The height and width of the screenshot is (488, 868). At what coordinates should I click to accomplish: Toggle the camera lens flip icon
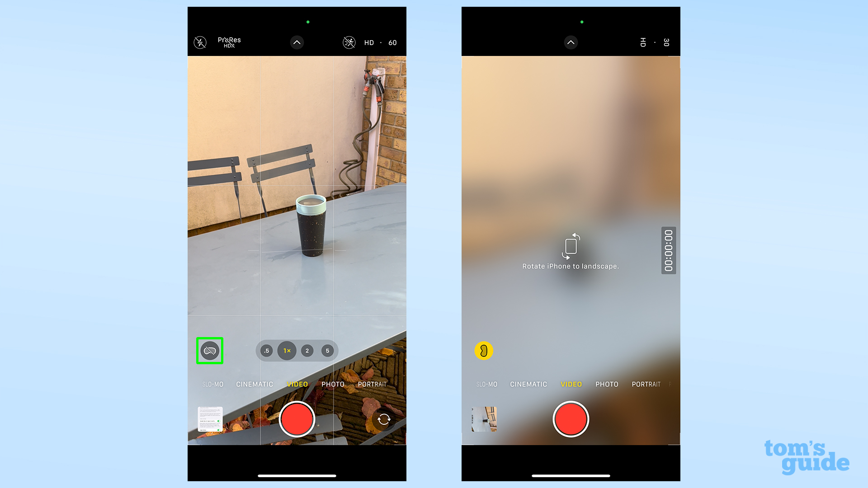pyautogui.click(x=385, y=419)
